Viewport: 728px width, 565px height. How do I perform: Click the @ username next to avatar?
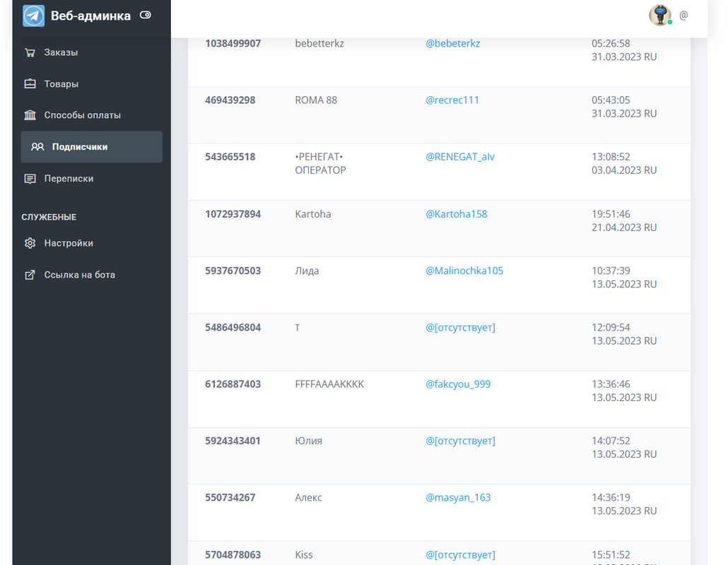(683, 16)
